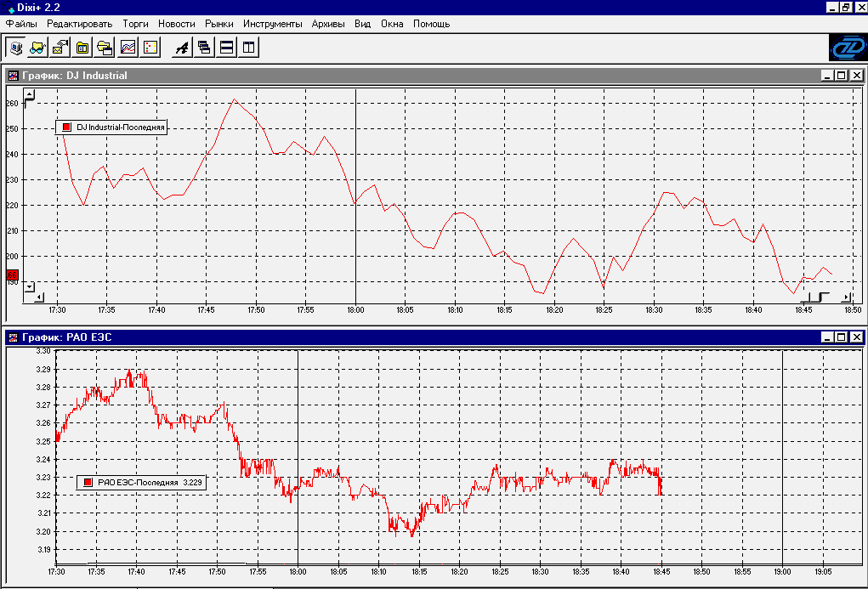Open the Рынки menu
Image resolution: width=868 pixels, height=589 pixels.
(219, 24)
